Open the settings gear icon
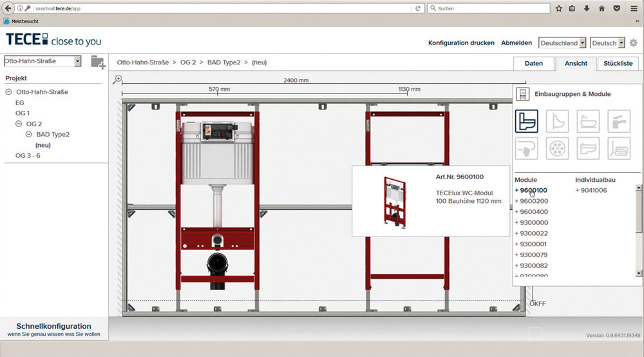 [x=634, y=43]
